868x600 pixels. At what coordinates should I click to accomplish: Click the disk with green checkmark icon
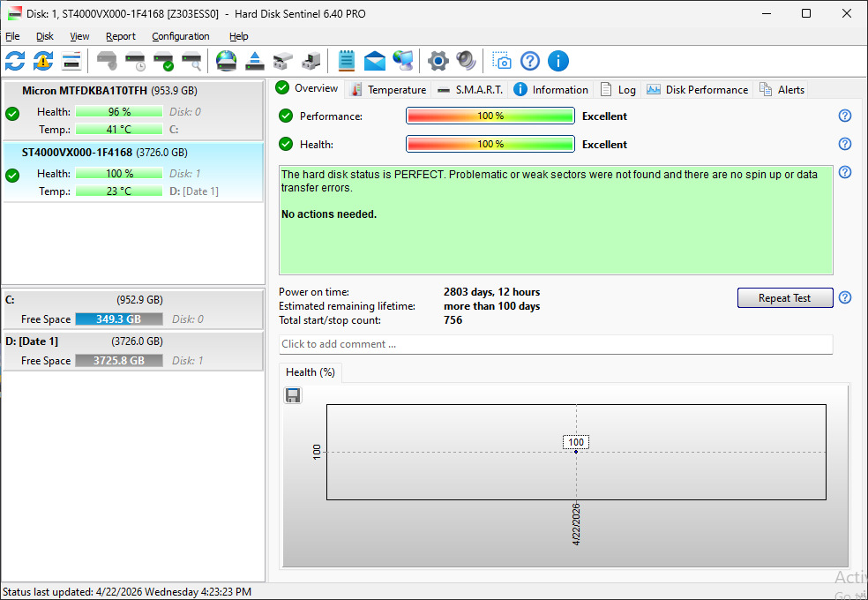tap(163, 61)
